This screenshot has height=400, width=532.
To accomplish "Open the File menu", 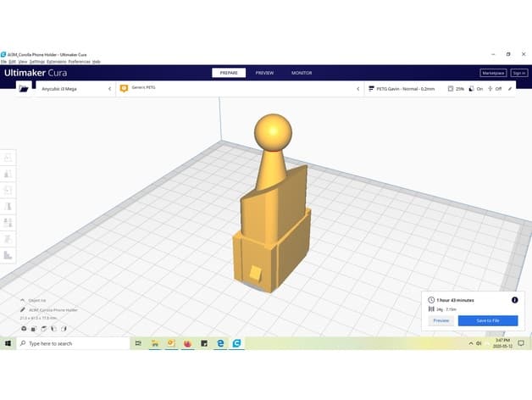I will [x=3, y=62].
